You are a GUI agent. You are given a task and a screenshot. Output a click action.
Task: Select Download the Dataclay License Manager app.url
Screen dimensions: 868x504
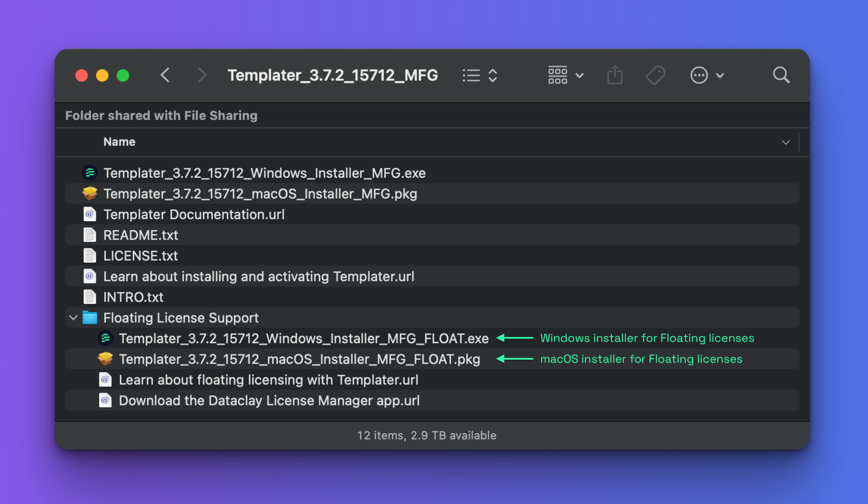click(269, 401)
